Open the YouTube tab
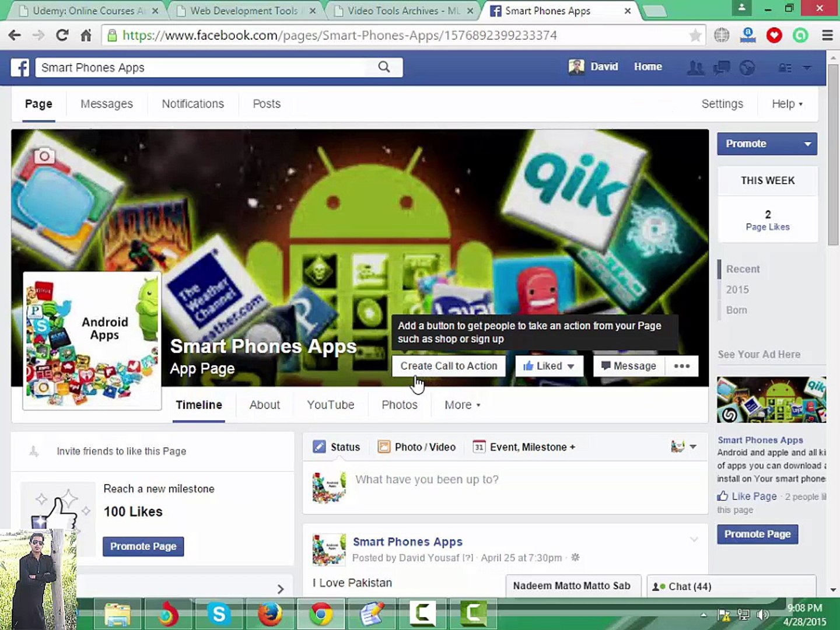This screenshot has height=630, width=840. click(331, 405)
